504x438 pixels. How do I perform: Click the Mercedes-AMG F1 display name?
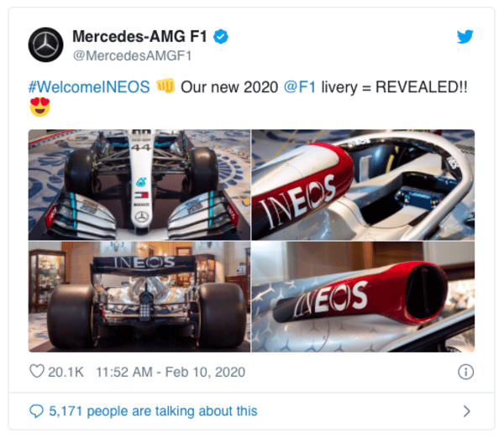tap(139, 36)
